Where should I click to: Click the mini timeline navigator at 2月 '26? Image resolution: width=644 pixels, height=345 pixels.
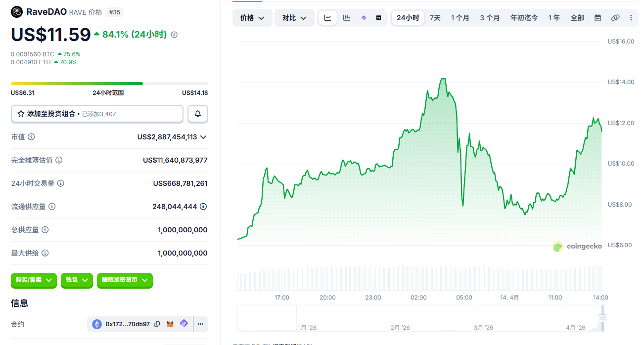tap(400, 328)
